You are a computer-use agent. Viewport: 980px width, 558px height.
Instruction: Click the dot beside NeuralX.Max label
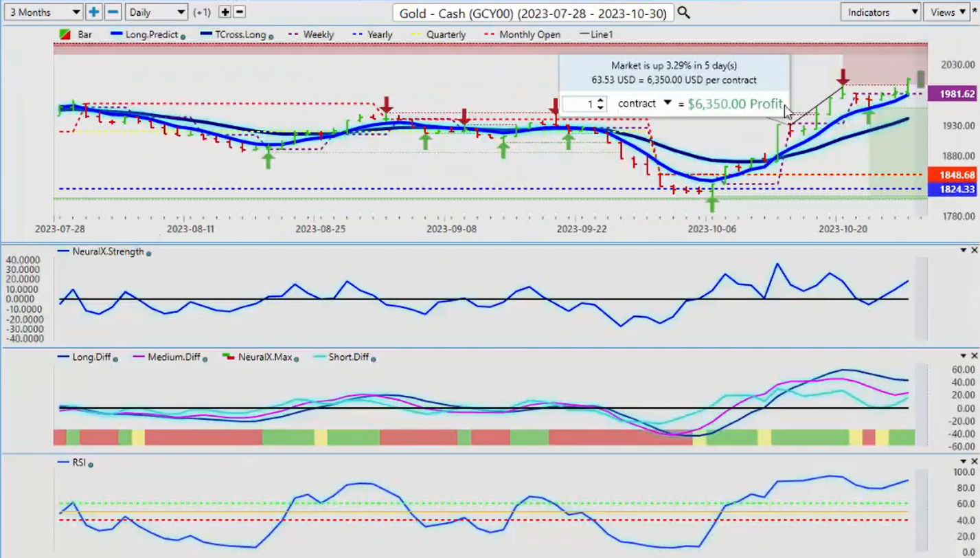point(297,359)
